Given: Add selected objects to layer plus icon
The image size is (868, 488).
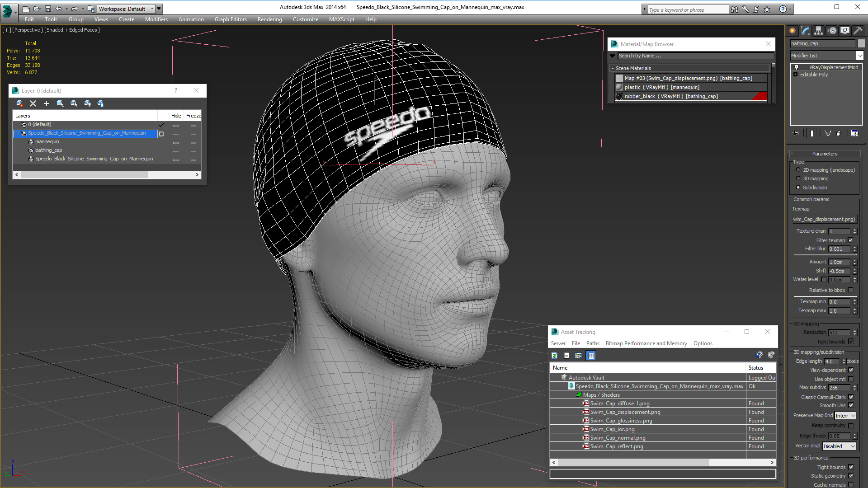Looking at the screenshot, I should click(x=47, y=103).
